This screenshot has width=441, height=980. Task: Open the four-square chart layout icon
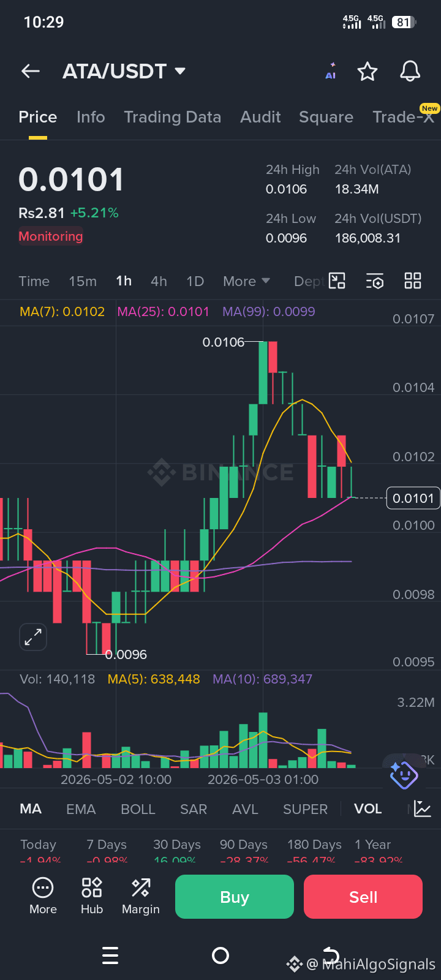coord(413,281)
